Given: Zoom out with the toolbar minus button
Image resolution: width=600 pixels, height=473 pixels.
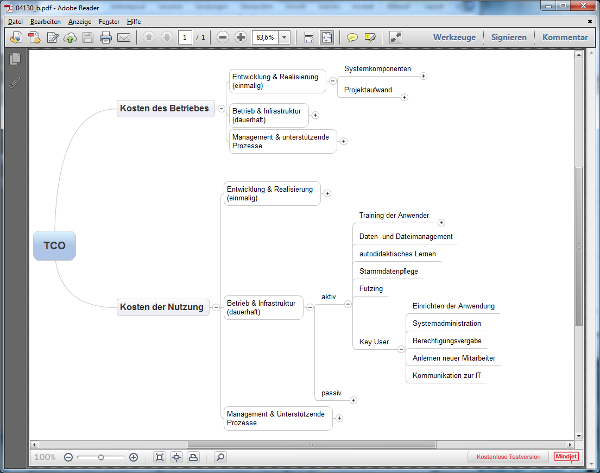Looking at the screenshot, I should coord(222,38).
